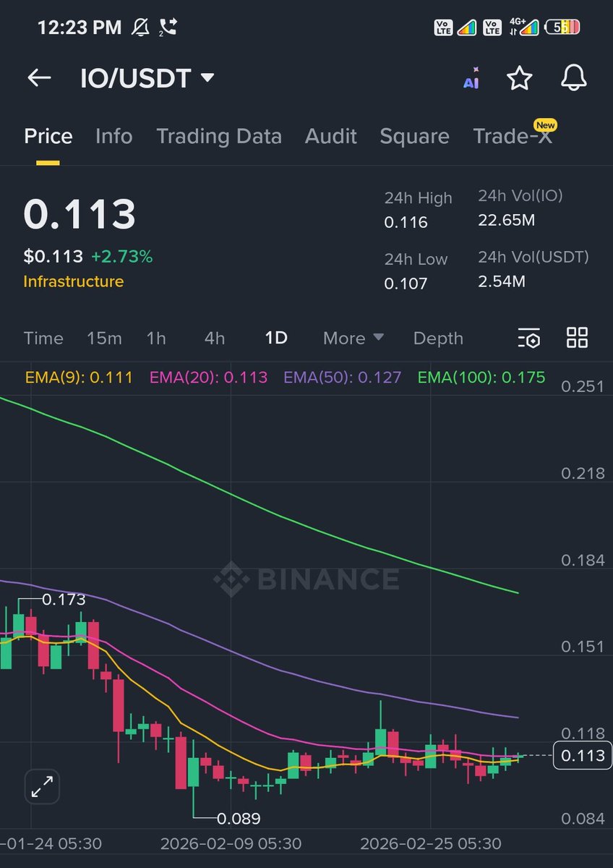613x868 pixels.
Task: Tap the 24h High value 0.116
Action: (x=406, y=222)
